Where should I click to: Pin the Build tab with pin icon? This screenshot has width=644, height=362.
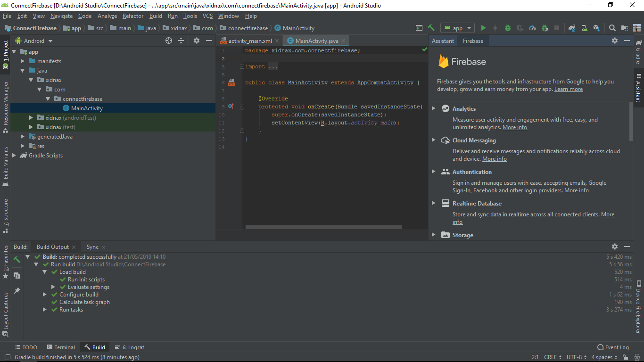point(17,291)
